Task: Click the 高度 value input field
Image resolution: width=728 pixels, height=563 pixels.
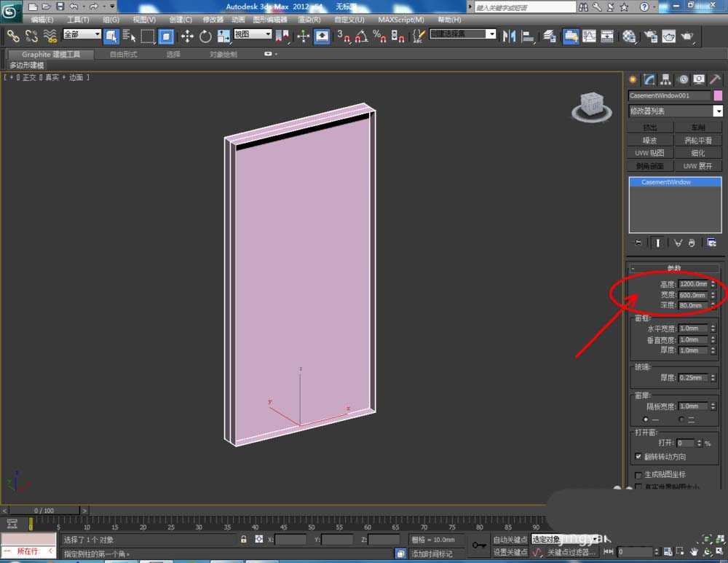Action: (693, 284)
